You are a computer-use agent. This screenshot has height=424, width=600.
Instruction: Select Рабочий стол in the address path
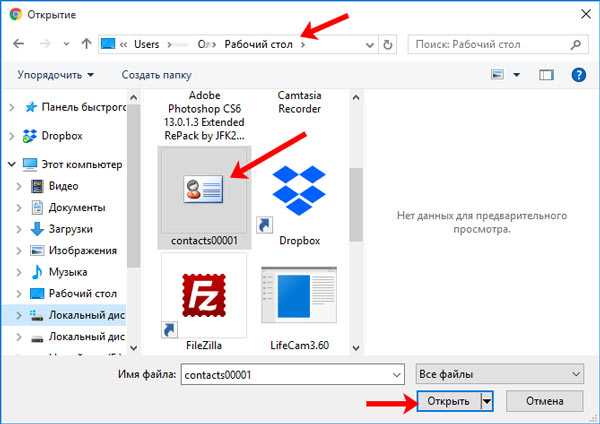pos(258,44)
